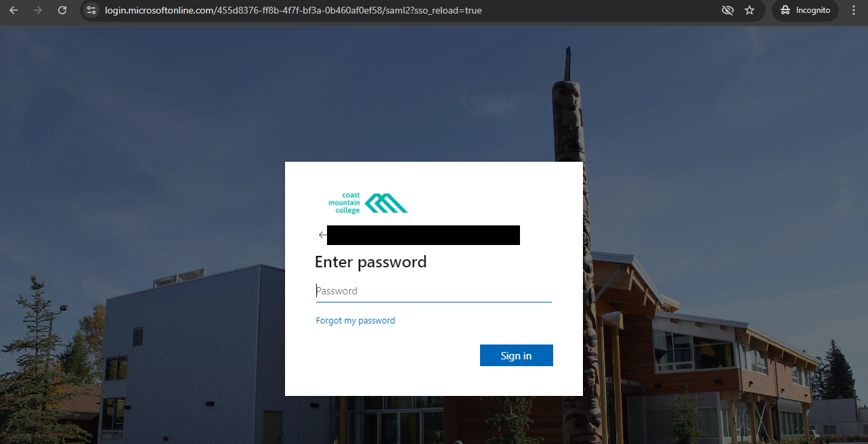Open the Incognito profile chip
Viewport: 868px width, 444px height.
click(805, 10)
